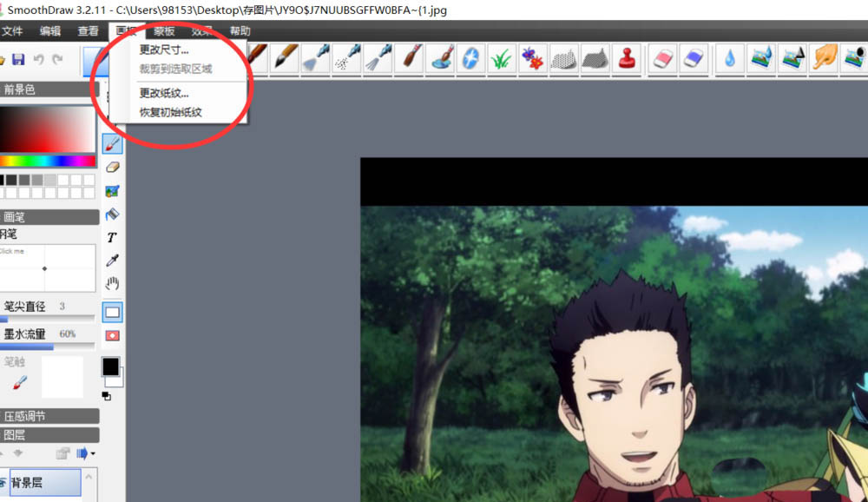Choose the dark dotted texture brush

point(595,57)
